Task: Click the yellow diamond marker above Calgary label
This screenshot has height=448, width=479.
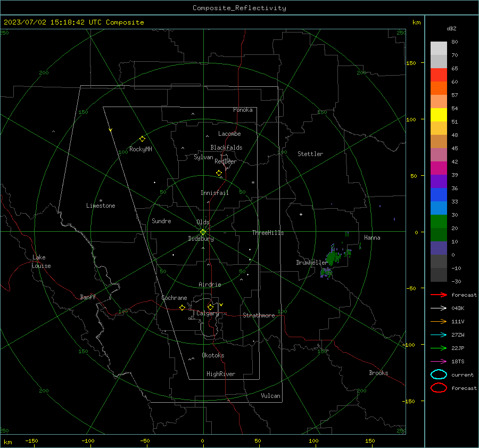Action: tap(210, 307)
